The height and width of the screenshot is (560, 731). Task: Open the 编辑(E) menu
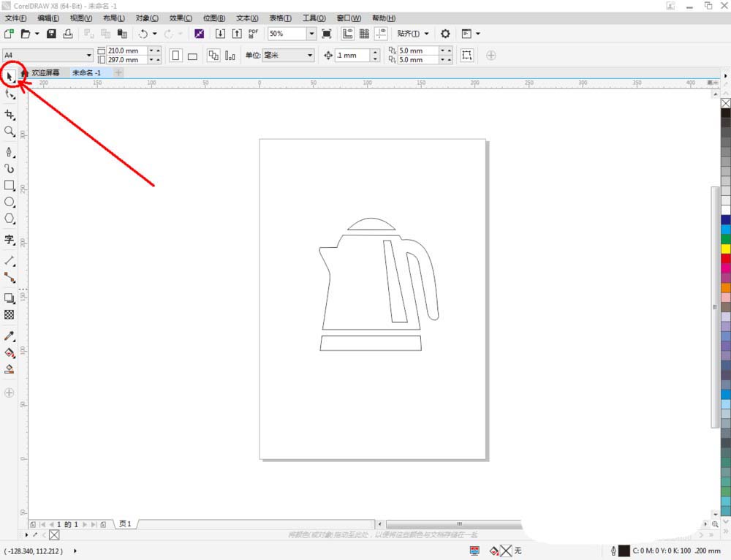tap(48, 18)
